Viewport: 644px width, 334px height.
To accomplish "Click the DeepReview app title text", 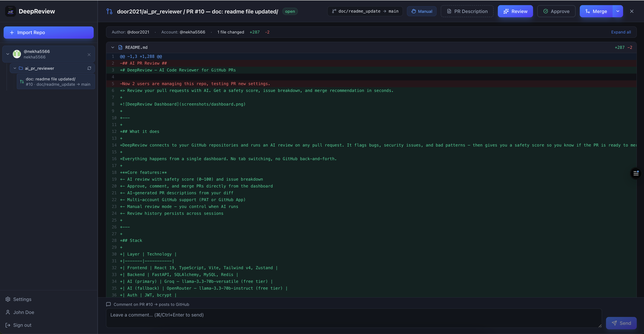I will (x=37, y=11).
